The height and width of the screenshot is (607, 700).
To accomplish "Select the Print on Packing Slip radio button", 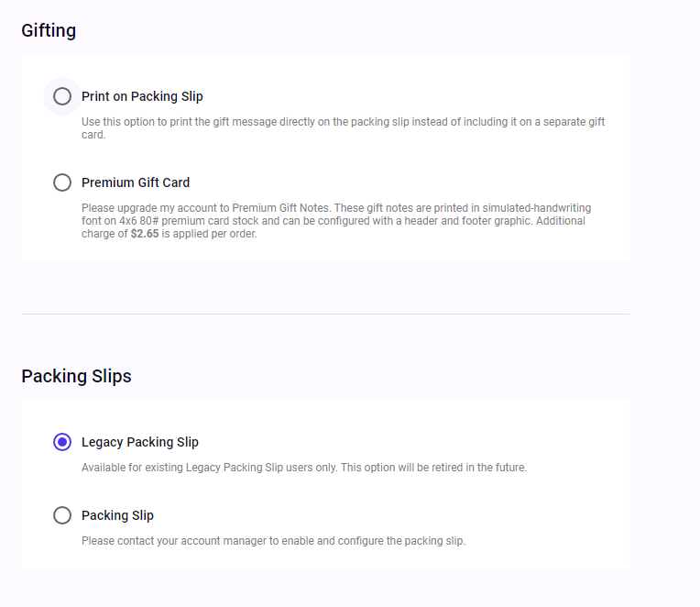I will tap(62, 96).
